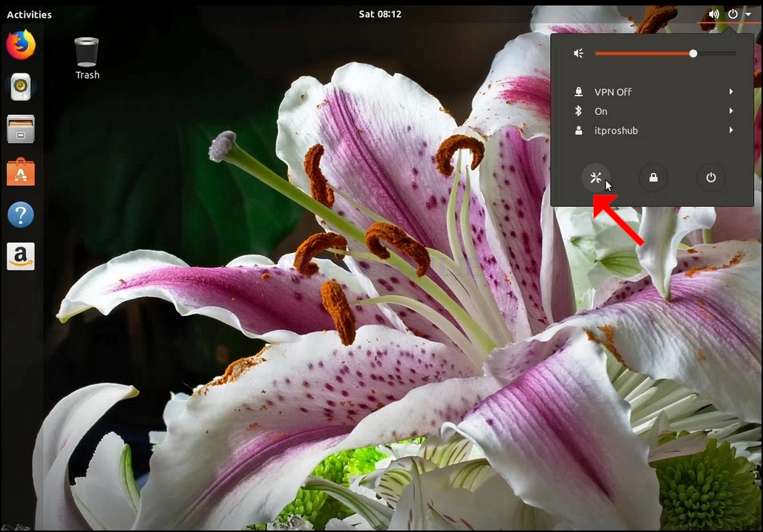The height and width of the screenshot is (532, 763).
Task: Expand the Bluetooth On submenu arrow
Action: (x=731, y=111)
